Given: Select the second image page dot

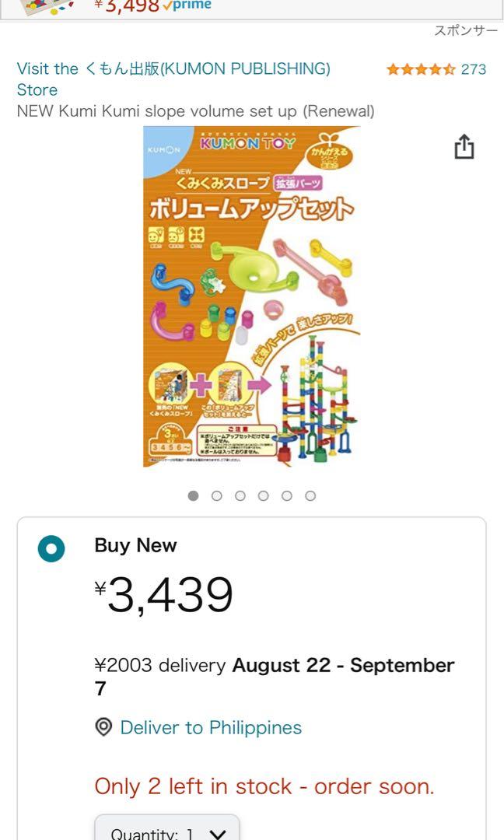Looking at the screenshot, I should coord(217,495).
